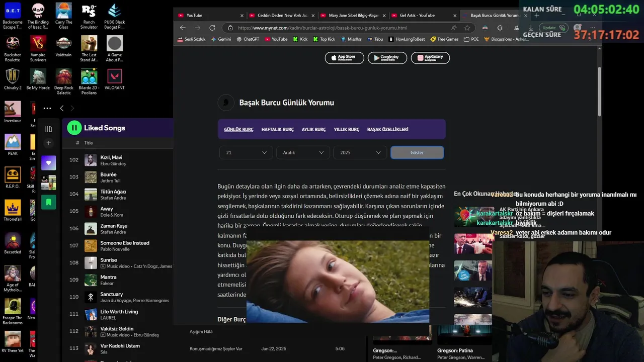This screenshot has width=644, height=362.
Task: Open Liked Songs heart tile in Spotify sidebar
Action: [x=48, y=163]
